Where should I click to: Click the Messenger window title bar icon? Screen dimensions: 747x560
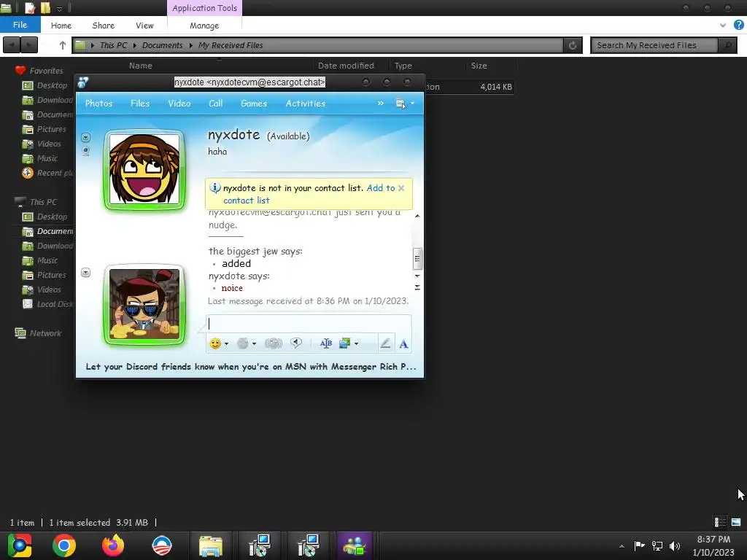[83, 82]
